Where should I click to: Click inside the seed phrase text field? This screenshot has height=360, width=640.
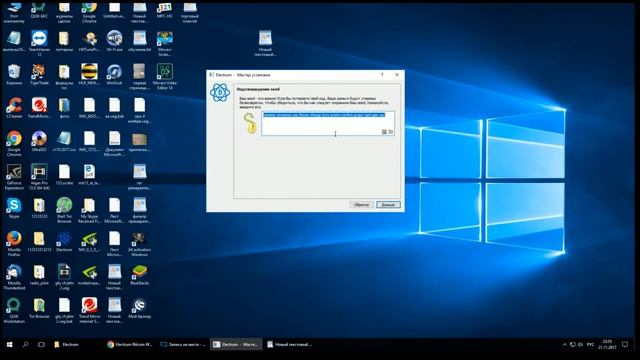click(328, 123)
